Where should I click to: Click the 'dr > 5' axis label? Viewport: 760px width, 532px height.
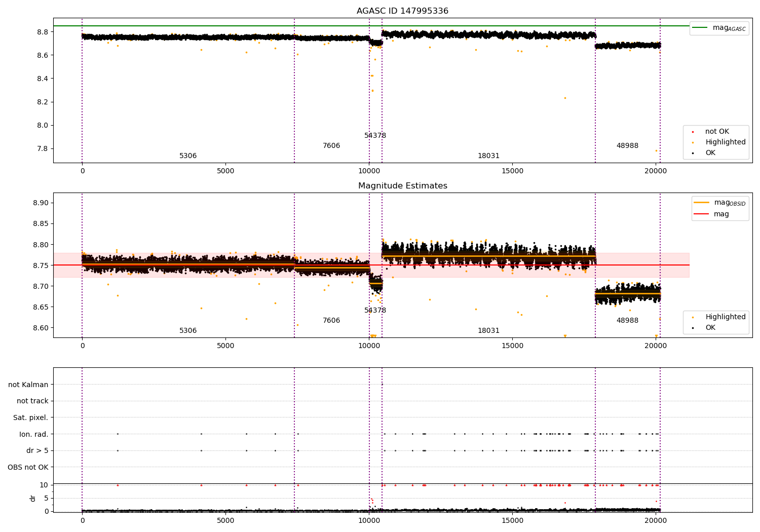tap(37, 450)
